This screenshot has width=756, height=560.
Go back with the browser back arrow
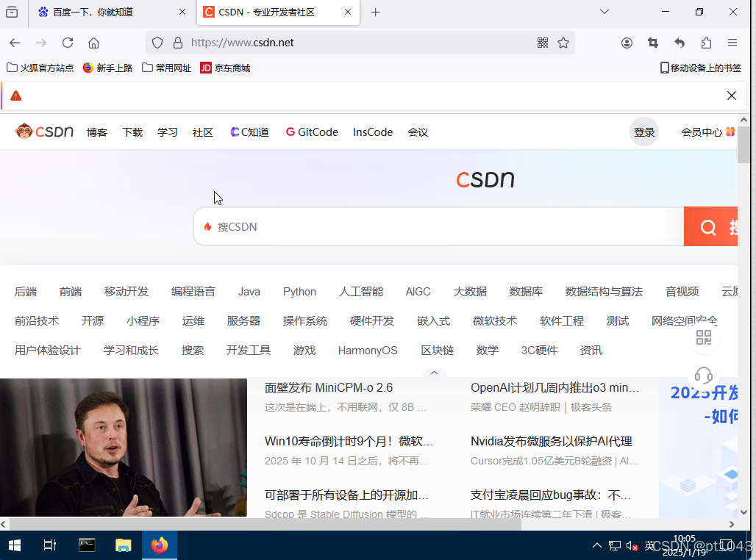tap(15, 43)
